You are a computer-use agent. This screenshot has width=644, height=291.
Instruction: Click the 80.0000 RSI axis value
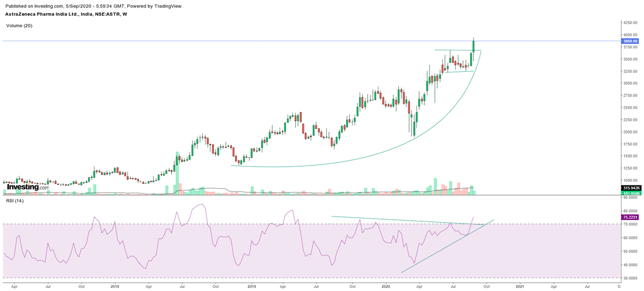630,211
